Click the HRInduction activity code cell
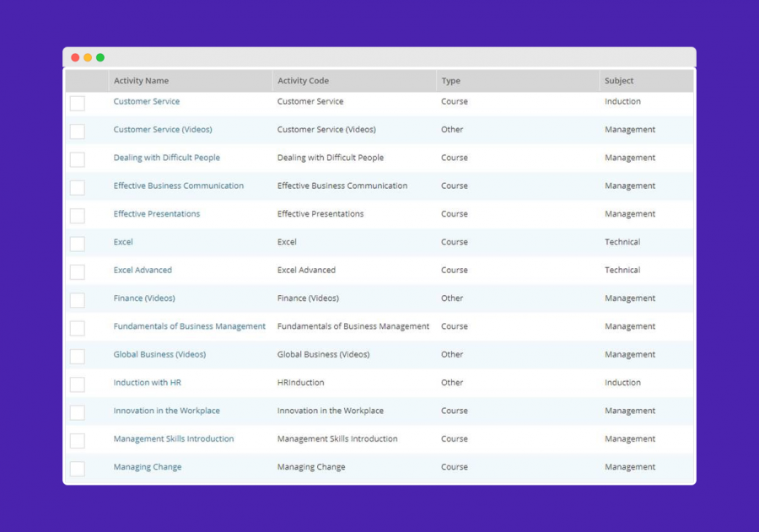The height and width of the screenshot is (532, 759). pos(300,382)
